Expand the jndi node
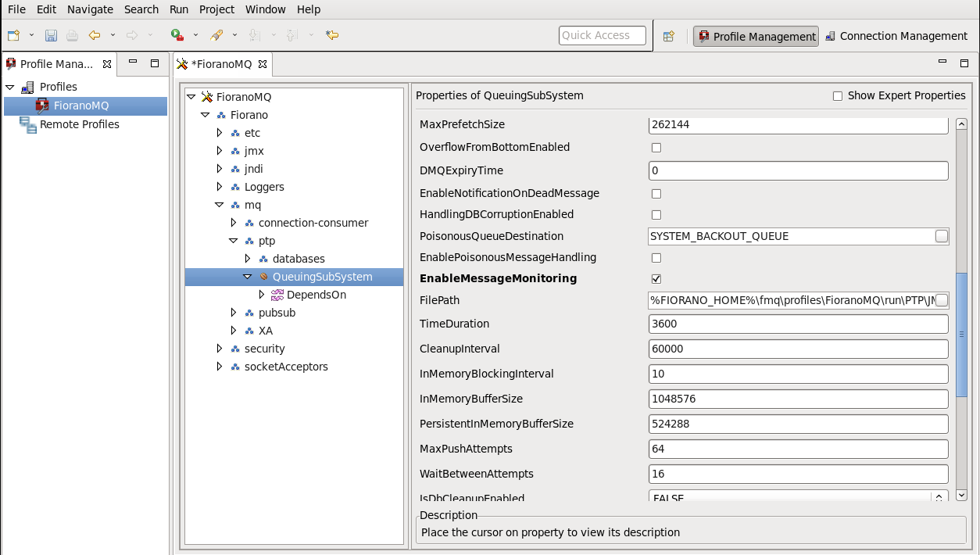Screen dimensions: 980x555 220,169
